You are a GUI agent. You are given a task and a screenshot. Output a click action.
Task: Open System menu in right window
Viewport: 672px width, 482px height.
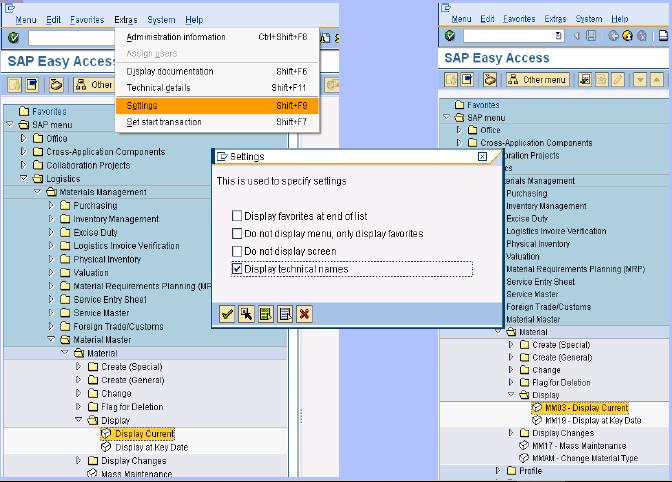tap(589, 19)
